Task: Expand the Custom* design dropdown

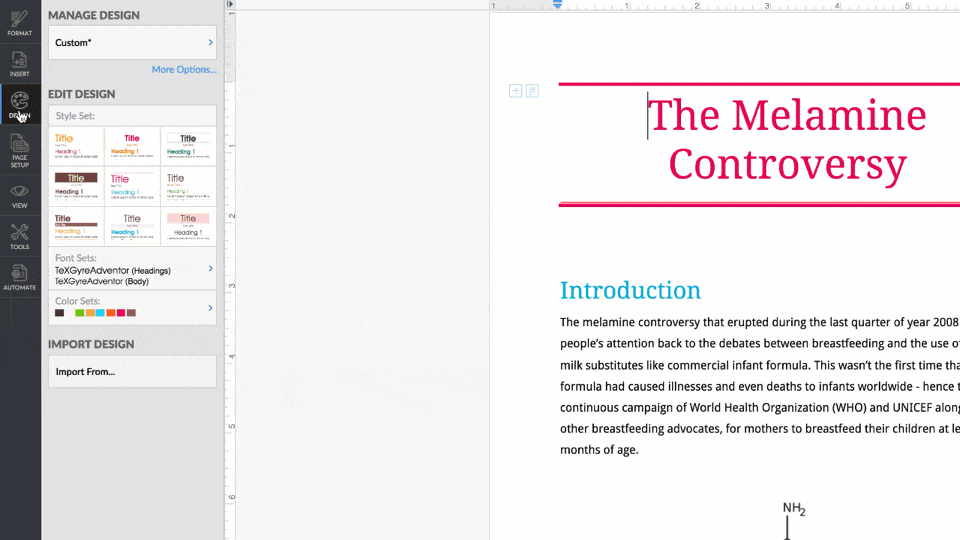Action: (132, 43)
